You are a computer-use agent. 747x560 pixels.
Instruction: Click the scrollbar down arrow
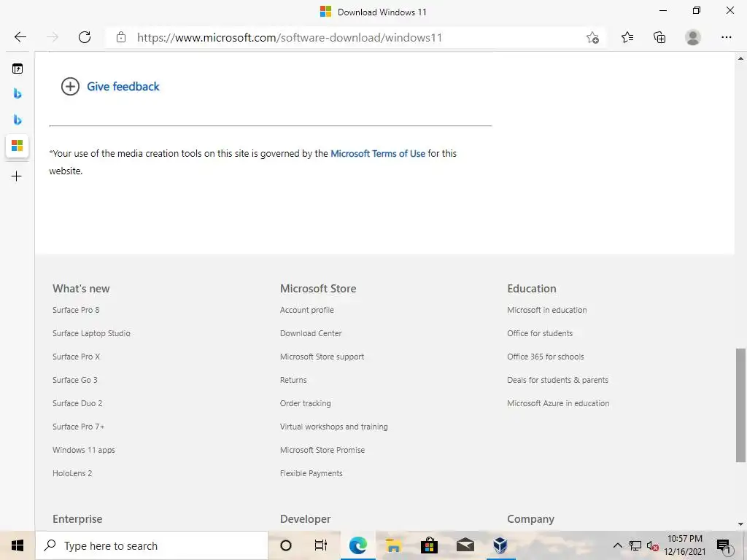(740, 524)
